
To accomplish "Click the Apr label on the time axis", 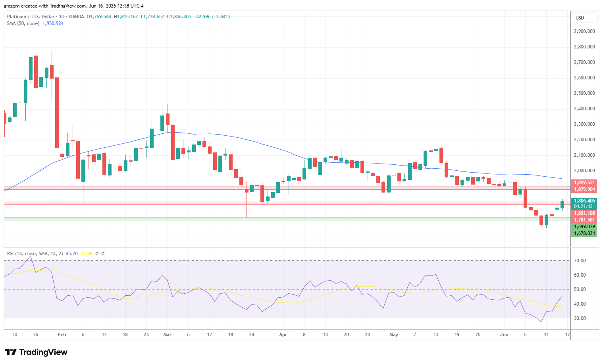I will [283, 335].
